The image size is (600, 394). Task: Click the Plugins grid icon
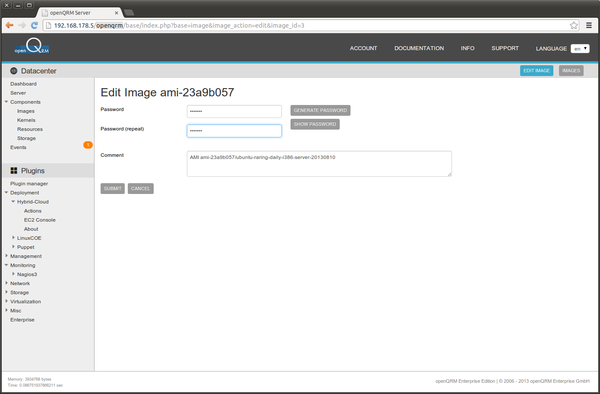[14, 171]
